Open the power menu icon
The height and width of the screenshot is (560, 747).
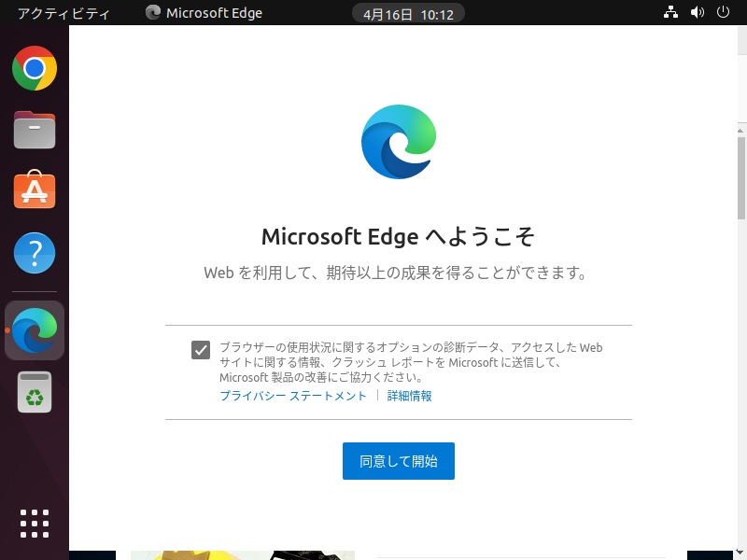[x=723, y=12]
